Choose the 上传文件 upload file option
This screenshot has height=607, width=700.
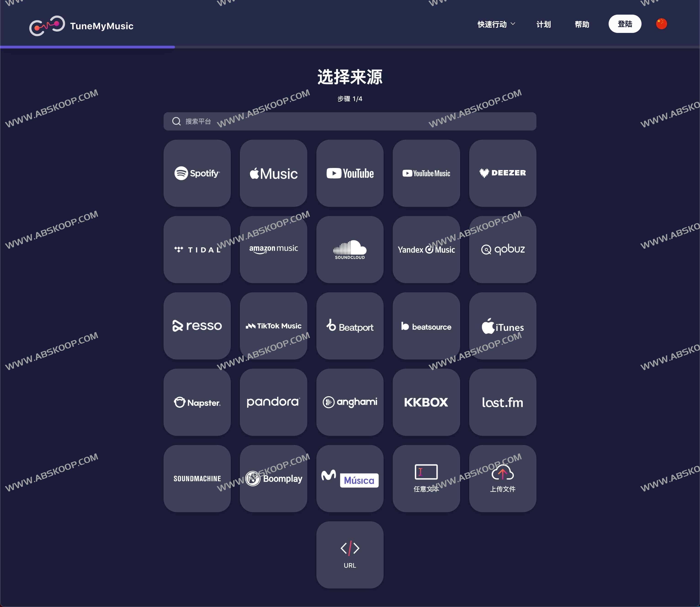point(503,479)
